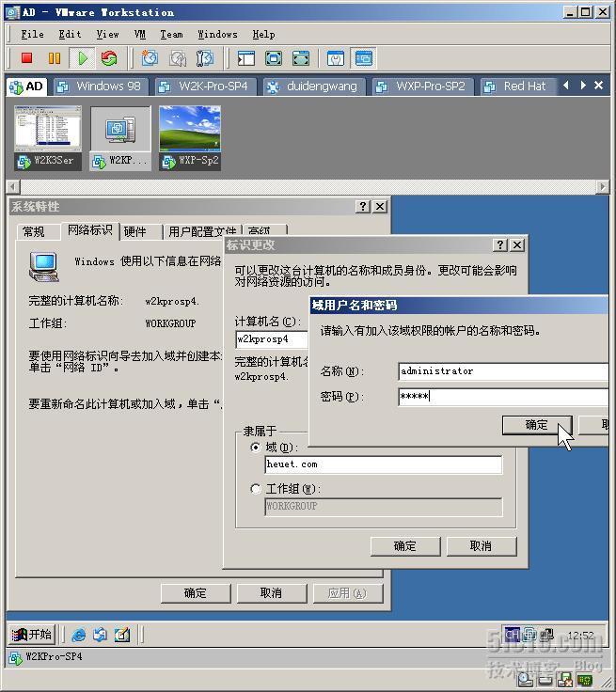
Task: Suspend the VM with the pause icon
Action: (55, 58)
